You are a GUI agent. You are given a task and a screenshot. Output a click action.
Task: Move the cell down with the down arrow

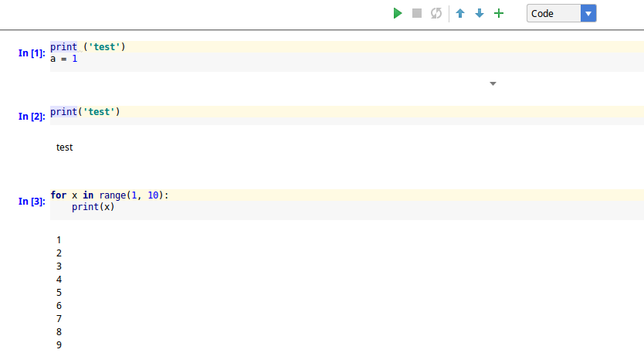480,13
